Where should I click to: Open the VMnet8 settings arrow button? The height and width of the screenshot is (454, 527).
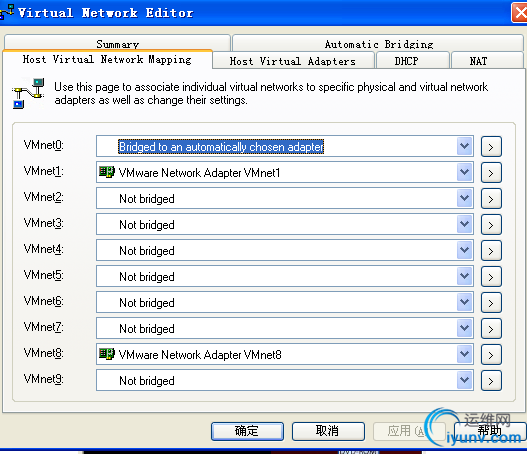click(x=491, y=355)
